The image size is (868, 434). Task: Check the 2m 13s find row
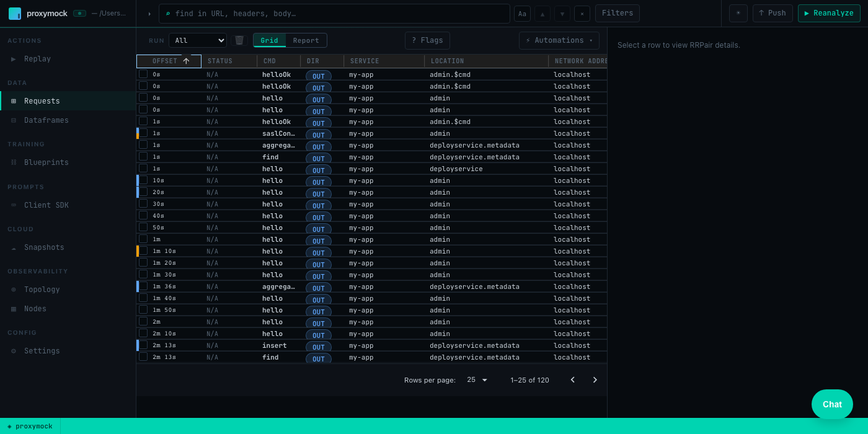tap(143, 356)
